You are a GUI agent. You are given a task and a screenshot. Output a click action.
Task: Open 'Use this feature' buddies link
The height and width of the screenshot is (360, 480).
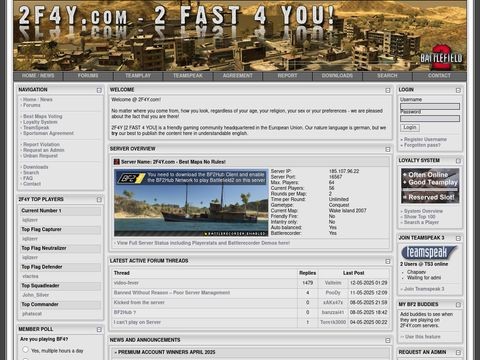click(x=422, y=337)
